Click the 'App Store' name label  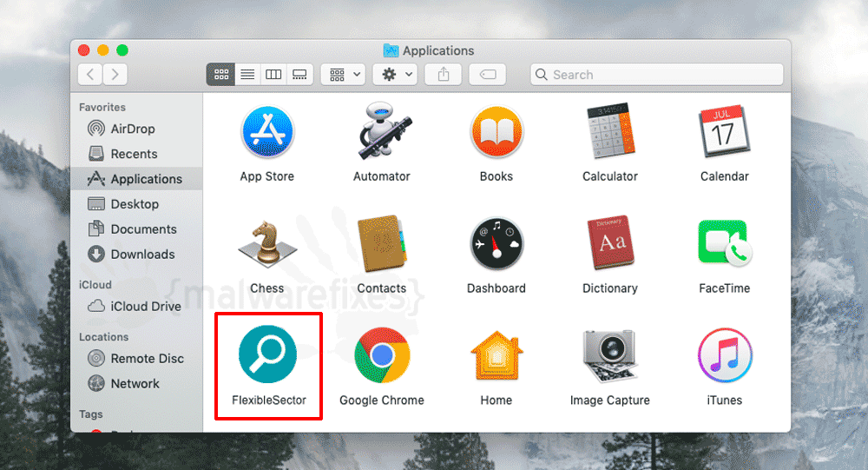[267, 176]
